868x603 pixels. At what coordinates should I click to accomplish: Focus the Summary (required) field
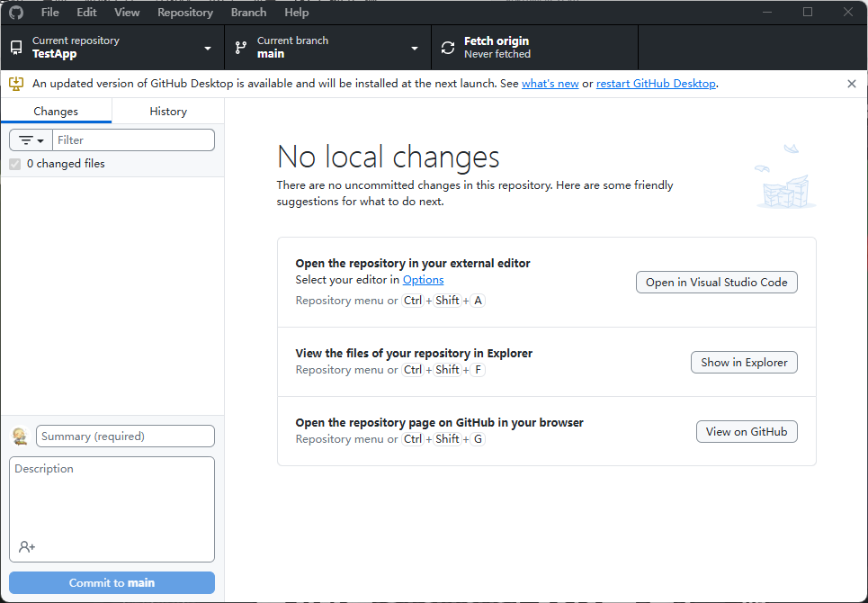125,436
